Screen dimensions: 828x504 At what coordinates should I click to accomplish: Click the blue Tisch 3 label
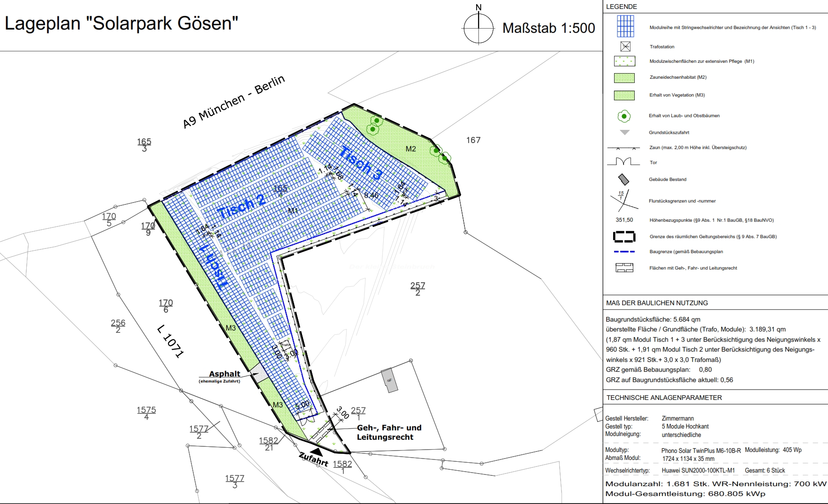tap(361, 162)
